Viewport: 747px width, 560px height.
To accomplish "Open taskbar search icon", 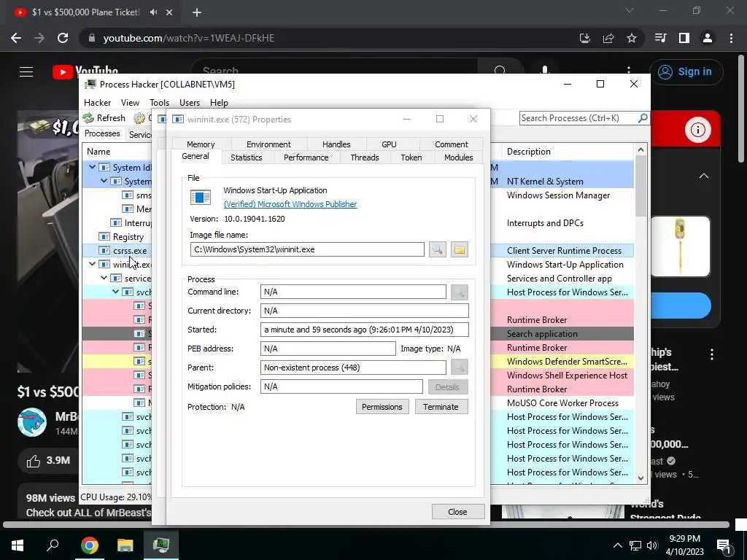I will pyautogui.click(x=53, y=544).
